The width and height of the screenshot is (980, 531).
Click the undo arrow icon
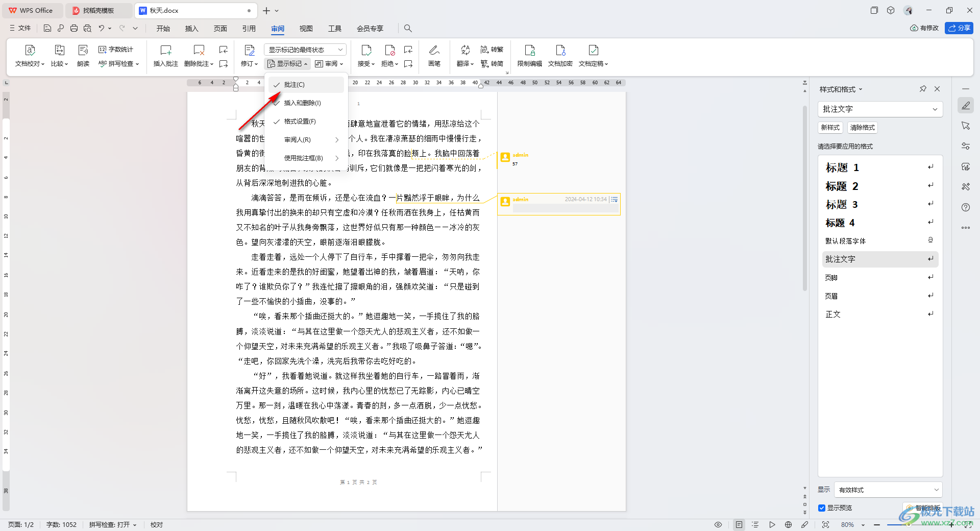click(102, 28)
